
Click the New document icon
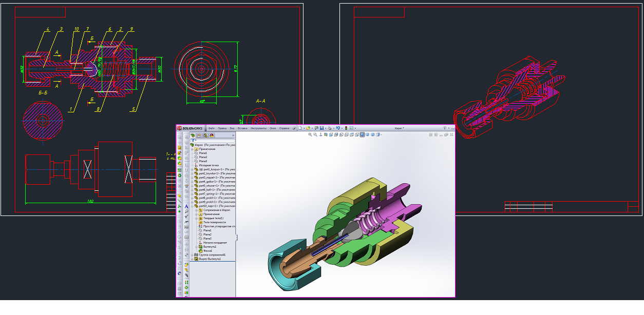(300, 128)
